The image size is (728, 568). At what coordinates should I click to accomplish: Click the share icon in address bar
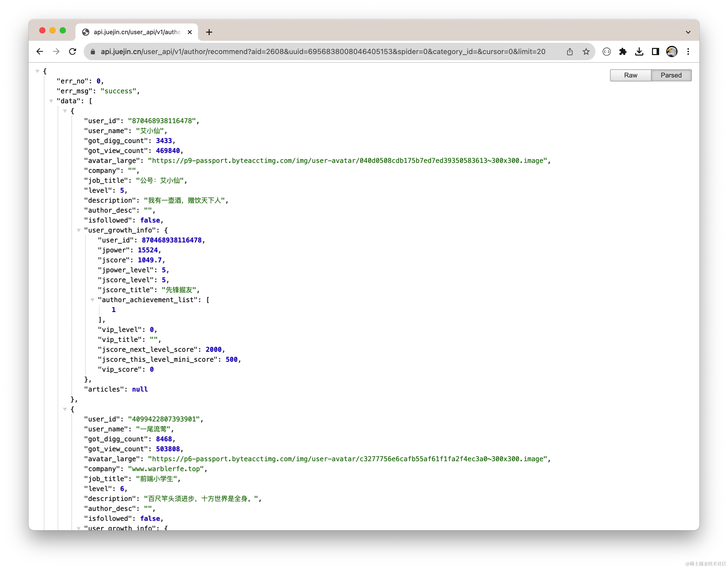[570, 52]
